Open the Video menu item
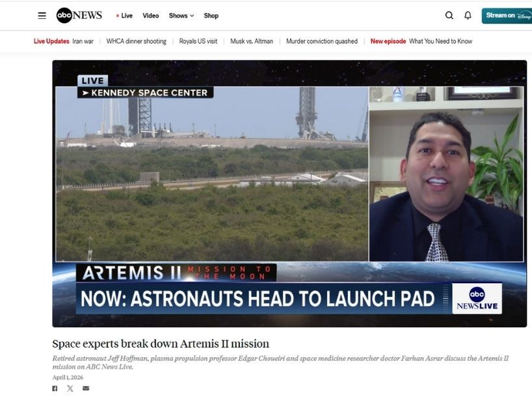Image resolution: width=532 pixels, height=399 pixels. point(151,16)
